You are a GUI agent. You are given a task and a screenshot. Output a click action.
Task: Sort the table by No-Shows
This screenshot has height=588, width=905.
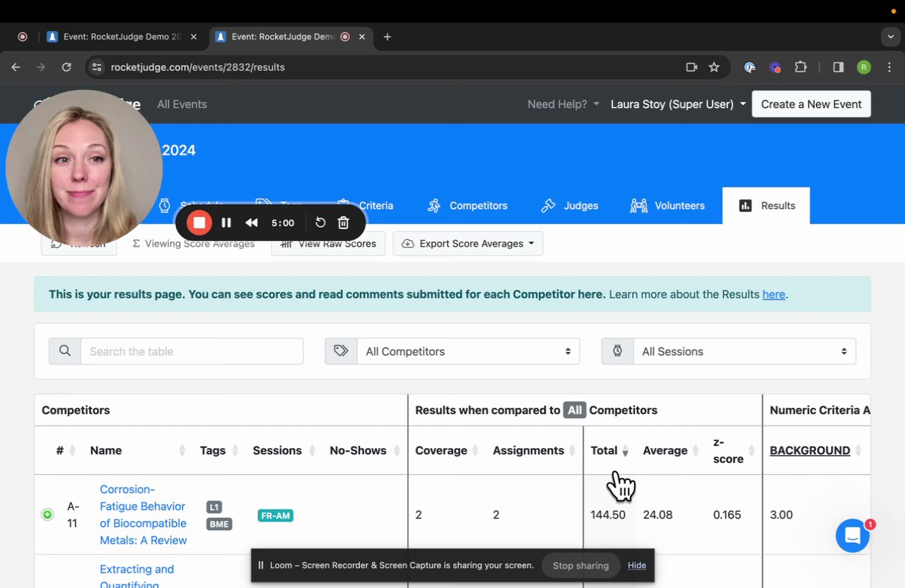point(363,450)
